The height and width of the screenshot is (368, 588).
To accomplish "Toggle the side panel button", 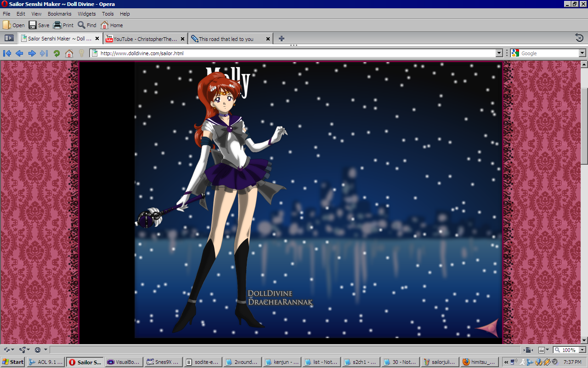I will tap(9, 39).
